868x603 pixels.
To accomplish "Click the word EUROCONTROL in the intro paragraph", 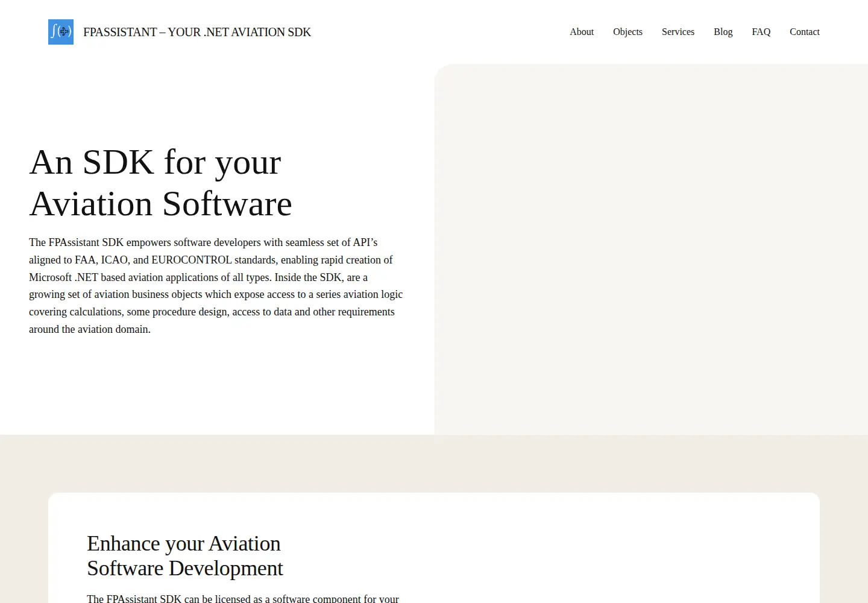I will [192, 260].
